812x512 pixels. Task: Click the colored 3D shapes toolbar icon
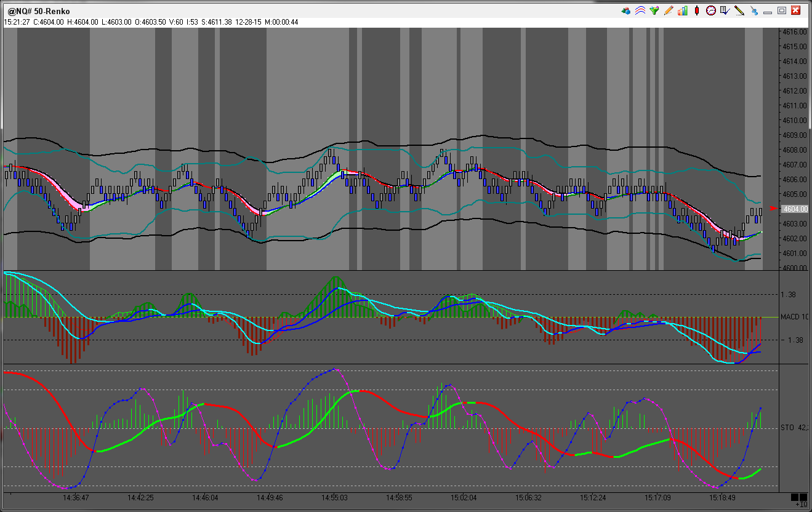pos(626,10)
